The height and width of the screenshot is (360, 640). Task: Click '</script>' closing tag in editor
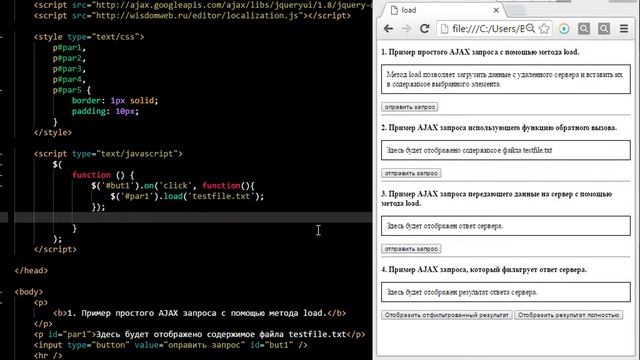(55, 249)
